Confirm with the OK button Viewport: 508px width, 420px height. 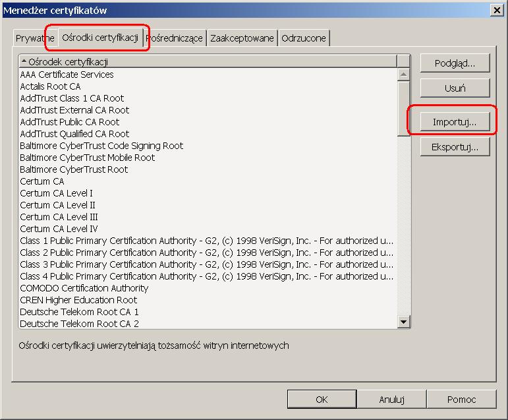322,399
